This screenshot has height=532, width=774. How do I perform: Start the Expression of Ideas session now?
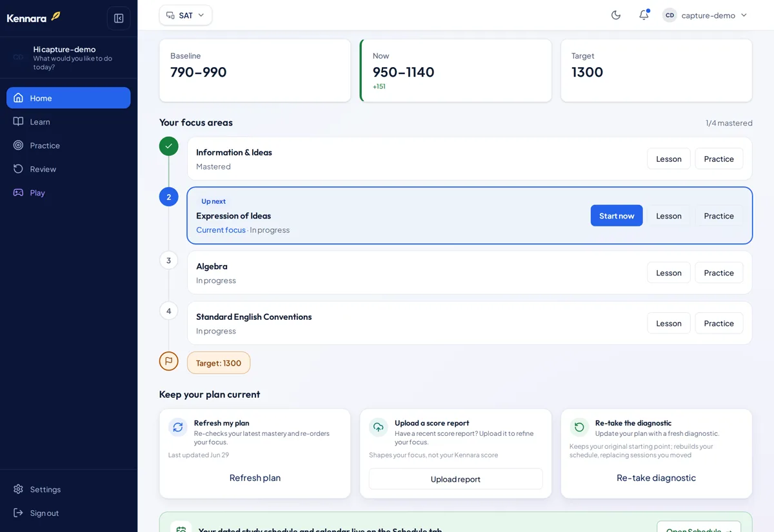(x=617, y=215)
